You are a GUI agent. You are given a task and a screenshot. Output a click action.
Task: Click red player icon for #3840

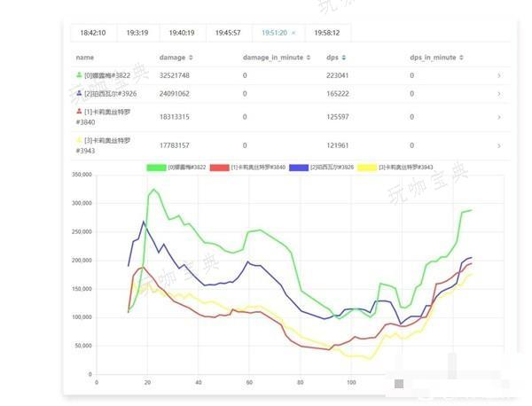click(x=79, y=111)
